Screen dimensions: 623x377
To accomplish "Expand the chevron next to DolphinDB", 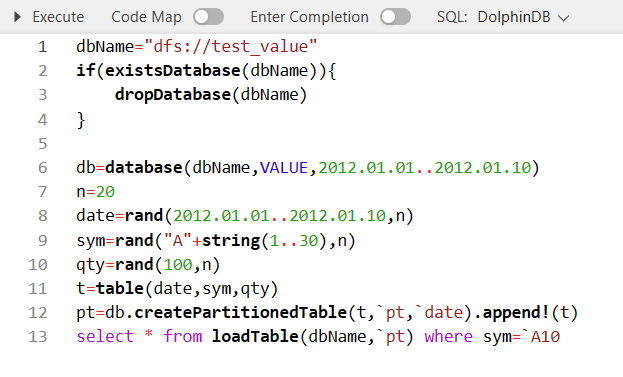I will coord(563,18).
